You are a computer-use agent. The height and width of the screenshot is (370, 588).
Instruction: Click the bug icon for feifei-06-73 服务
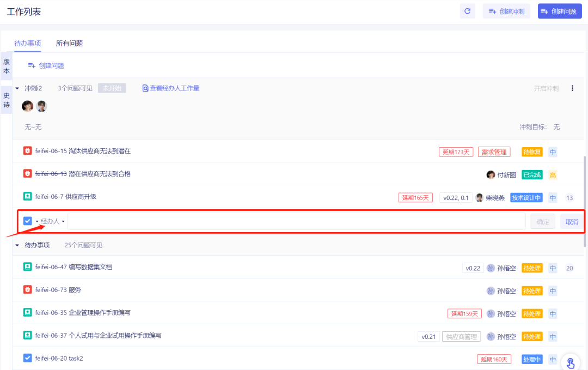pos(28,290)
